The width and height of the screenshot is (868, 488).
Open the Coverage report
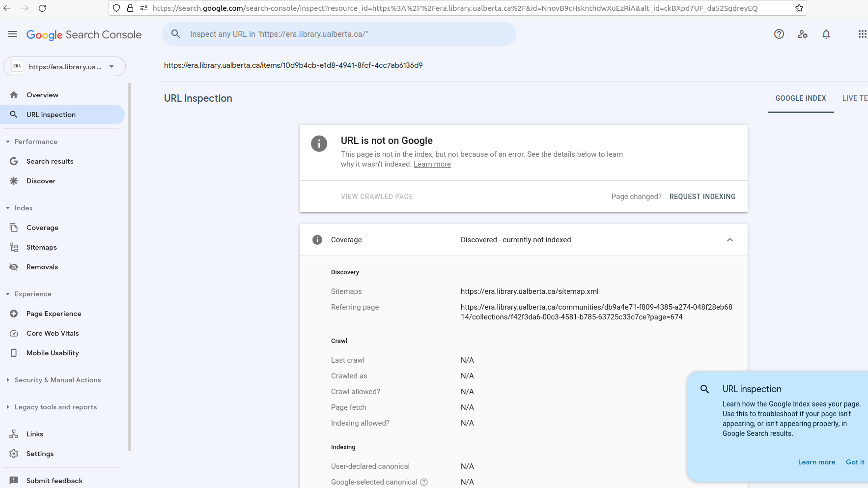(42, 228)
